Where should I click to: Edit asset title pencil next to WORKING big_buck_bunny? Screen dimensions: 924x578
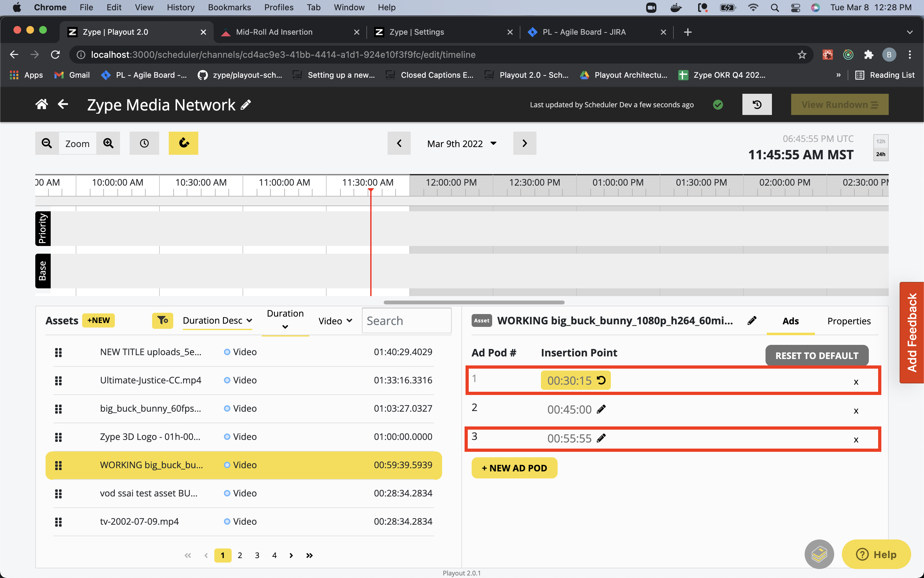click(x=752, y=321)
